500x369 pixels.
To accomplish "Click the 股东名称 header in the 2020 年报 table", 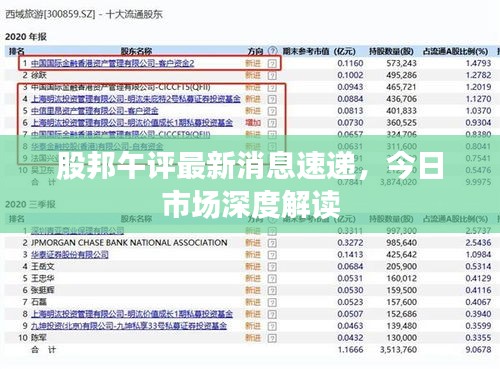I will pyautogui.click(x=136, y=51).
